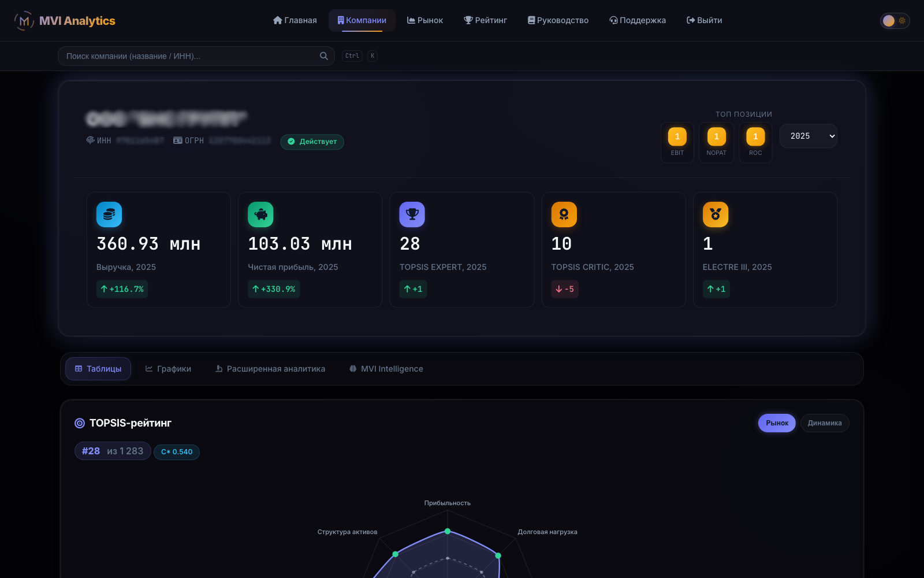Click the Чистая прибыль, 2025 label
The image size is (924, 578).
pos(293,267)
